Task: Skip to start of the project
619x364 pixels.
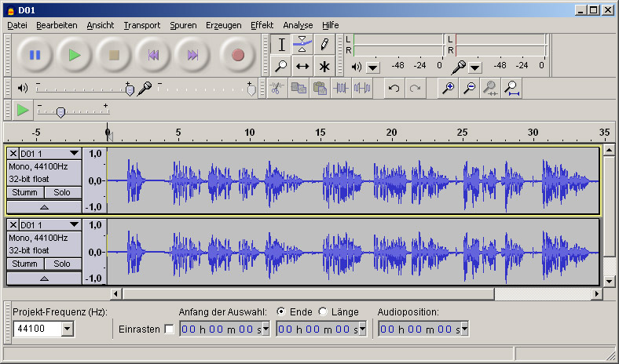Action: pos(153,55)
